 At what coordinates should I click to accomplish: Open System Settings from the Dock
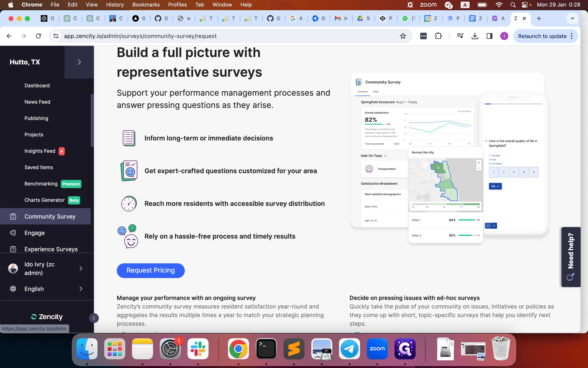170,349
